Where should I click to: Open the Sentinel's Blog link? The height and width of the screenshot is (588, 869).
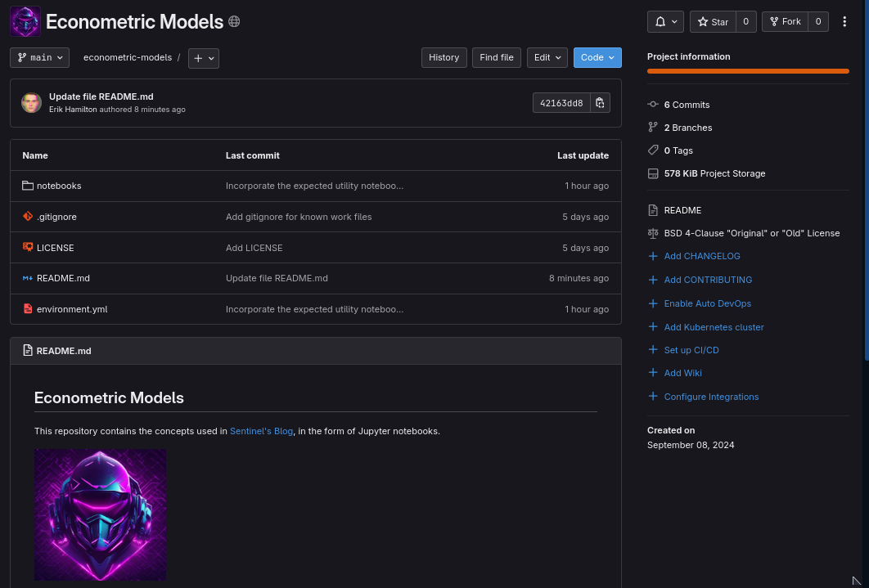pos(261,431)
